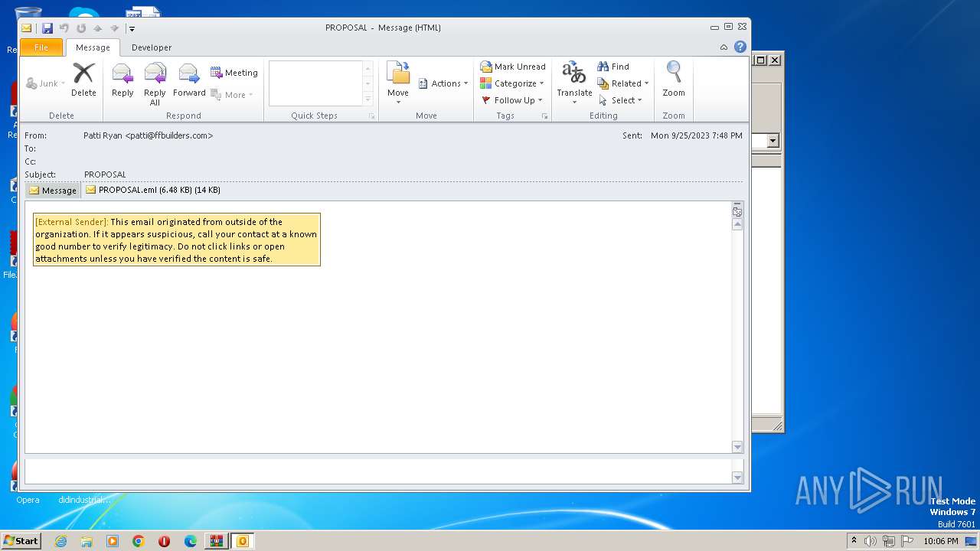This screenshot has width=980, height=551.
Task: Go to Previous Item with the up arrow
Action: [97, 28]
